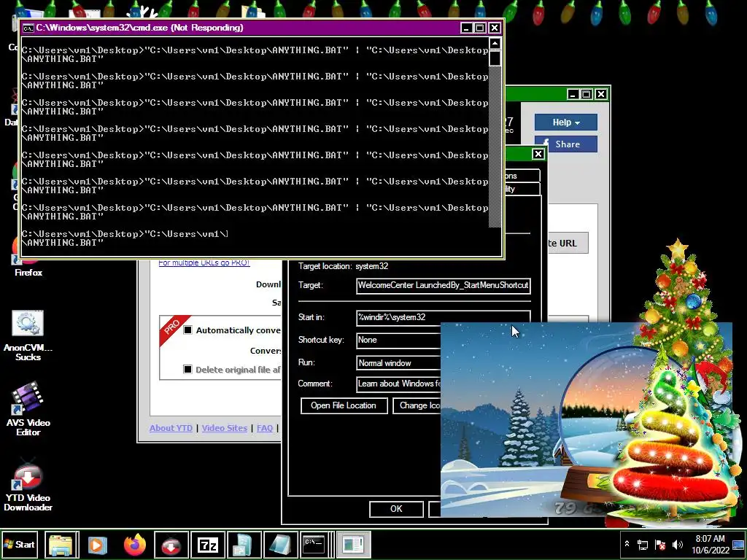Open the notepad-style taskbar icon
The image size is (747, 560).
tap(280, 544)
